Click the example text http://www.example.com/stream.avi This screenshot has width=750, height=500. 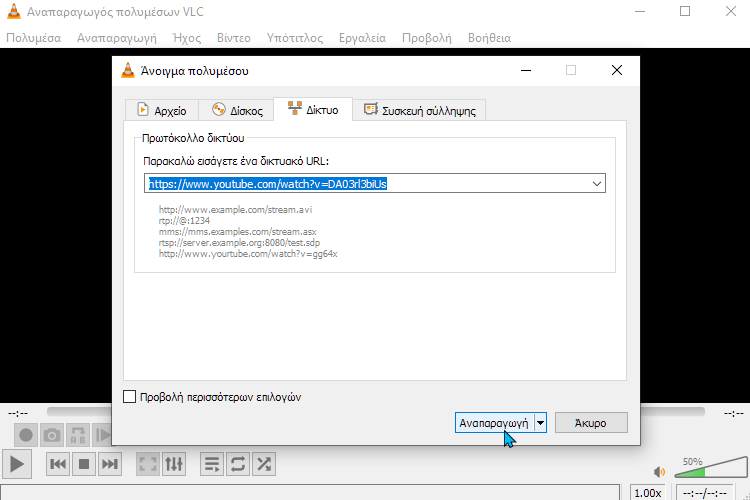(x=235, y=210)
